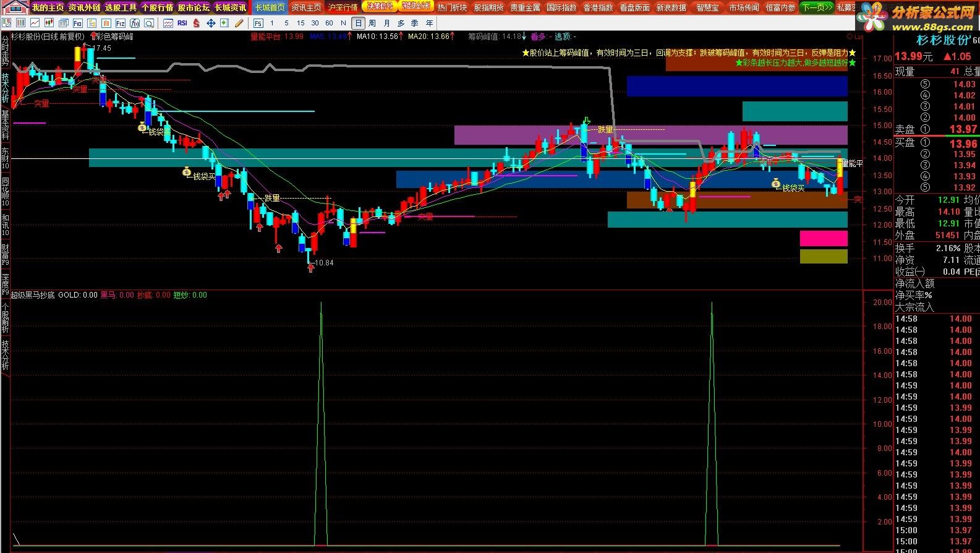Click the green arrow export icon

point(224,23)
